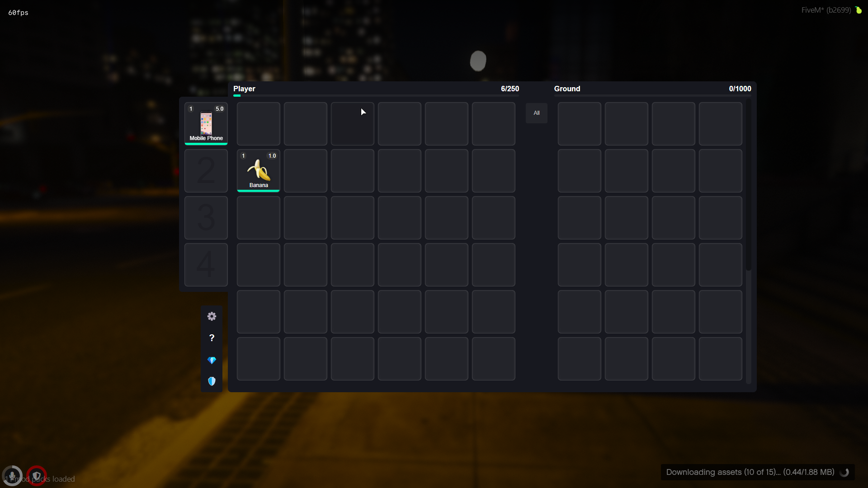Click the 6/250 player weight text
This screenshot has height=488, width=868.
pos(510,89)
